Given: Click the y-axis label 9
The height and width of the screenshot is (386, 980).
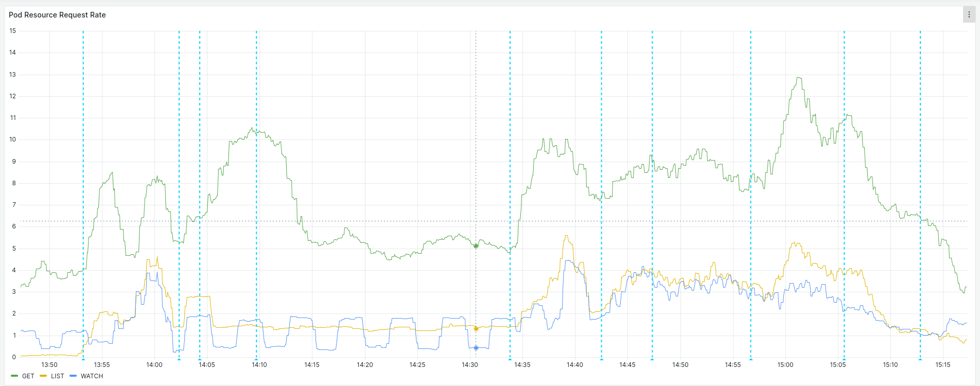Looking at the screenshot, I should point(14,162).
